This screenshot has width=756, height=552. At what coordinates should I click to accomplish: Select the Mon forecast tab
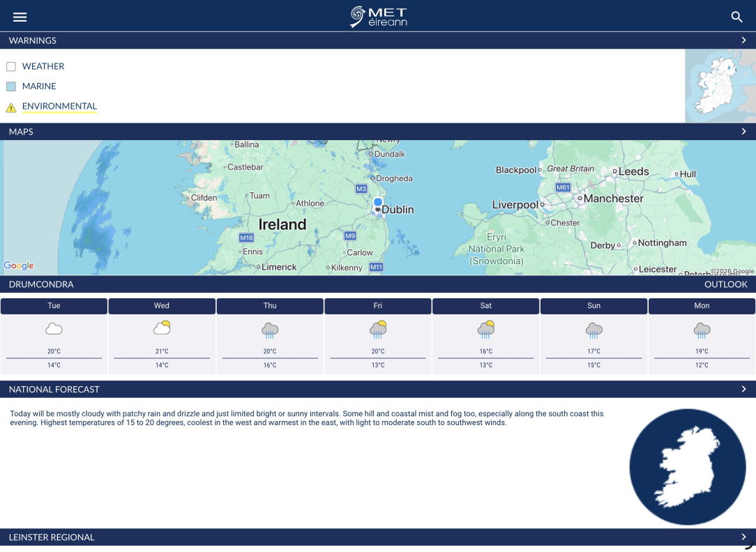702,306
